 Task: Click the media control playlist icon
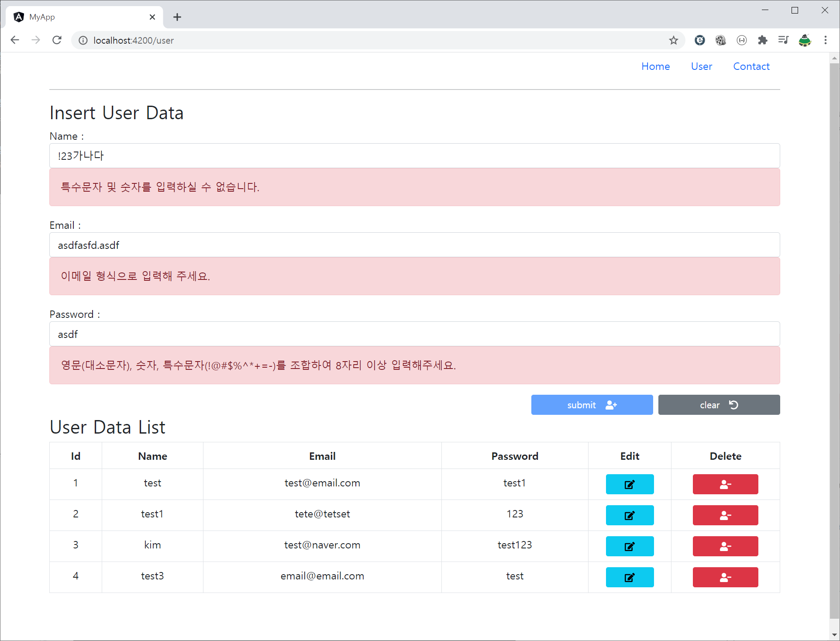click(x=783, y=41)
